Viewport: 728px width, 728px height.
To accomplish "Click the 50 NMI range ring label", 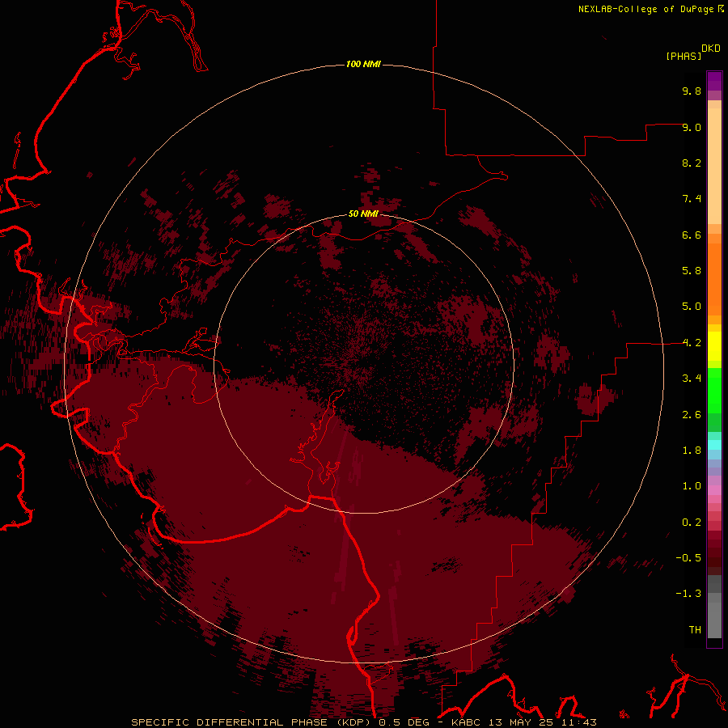I will [x=363, y=214].
